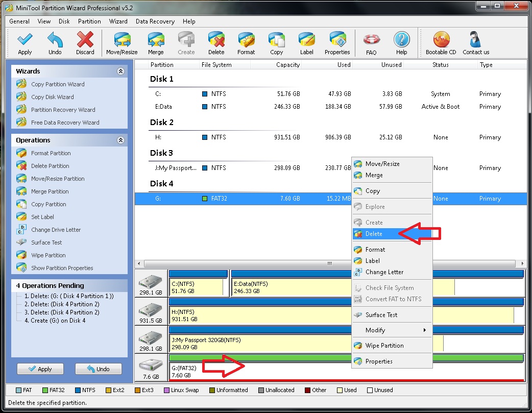Select Delete in the context menu
532x413 pixels.
click(x=392, y=234)
